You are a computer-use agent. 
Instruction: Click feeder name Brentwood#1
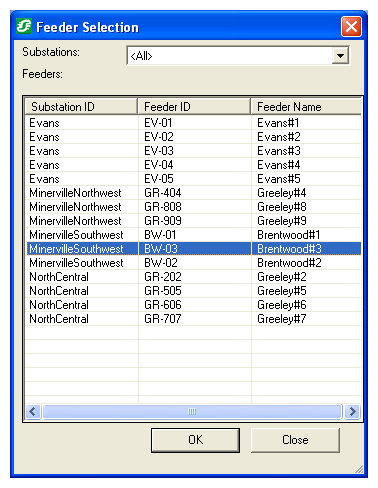click(x=289, y=235)
